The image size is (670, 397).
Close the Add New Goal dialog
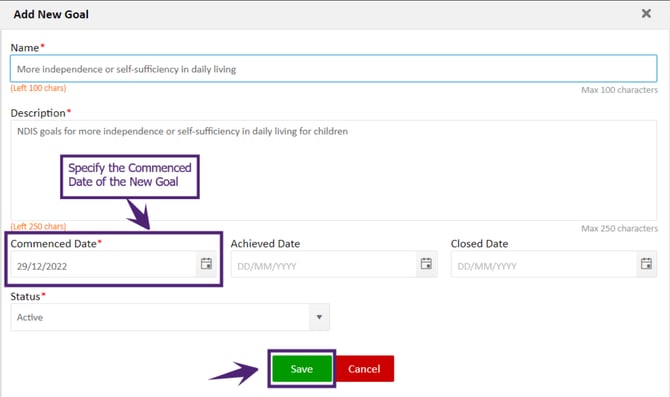(646, 14)
